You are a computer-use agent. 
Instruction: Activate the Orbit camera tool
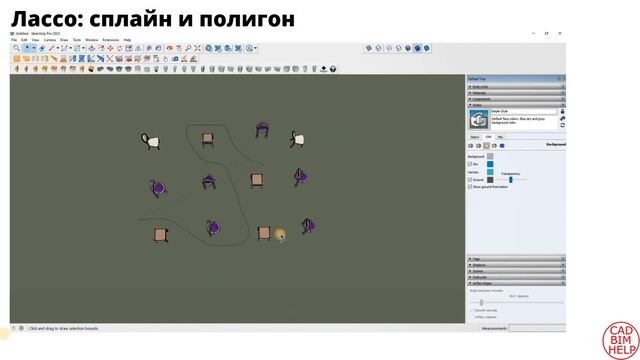tap(169, 48)
